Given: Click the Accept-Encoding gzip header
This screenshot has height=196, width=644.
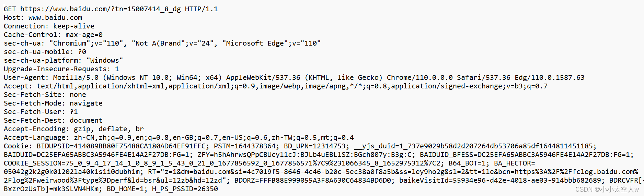Looking at the screenshot, I should tap(74, 129).
